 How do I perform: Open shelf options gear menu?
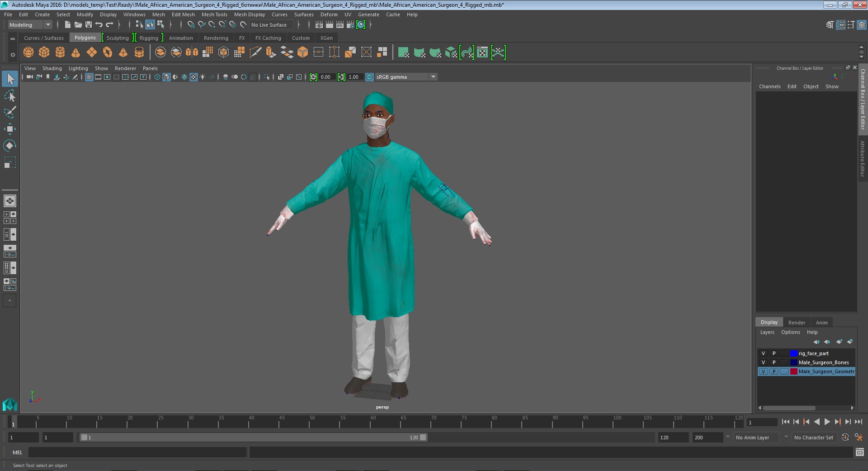[x=13, y=55]
